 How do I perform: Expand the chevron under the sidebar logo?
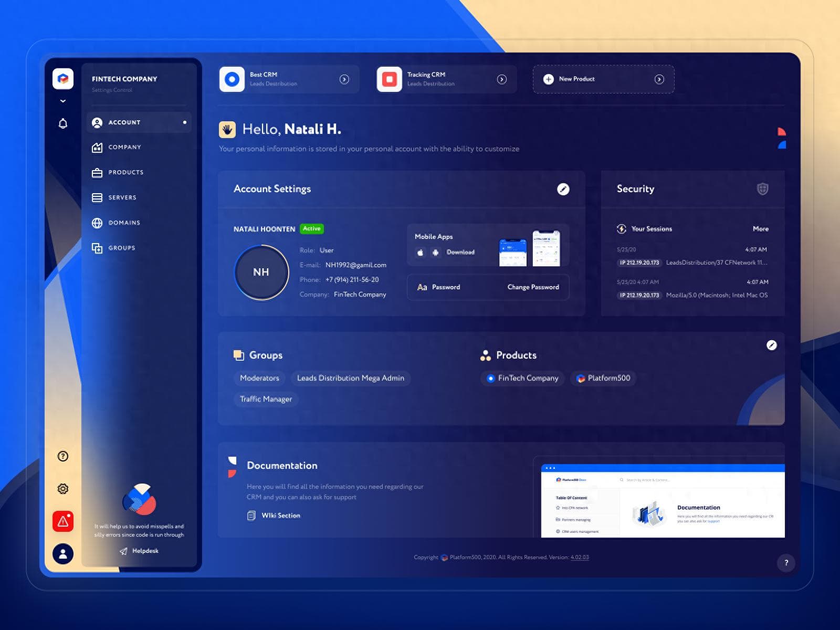pyautogui.click(x=63, y=101)
